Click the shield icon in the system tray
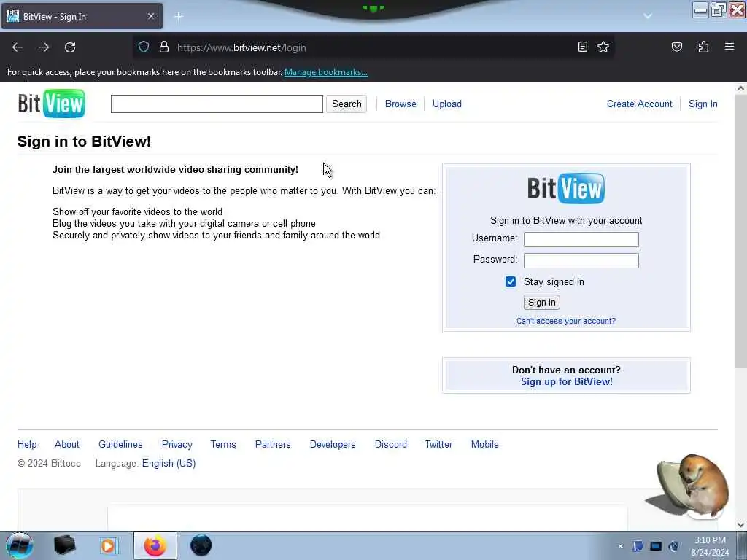This screenshot has width=747, height=560. [x=638, y=546]
